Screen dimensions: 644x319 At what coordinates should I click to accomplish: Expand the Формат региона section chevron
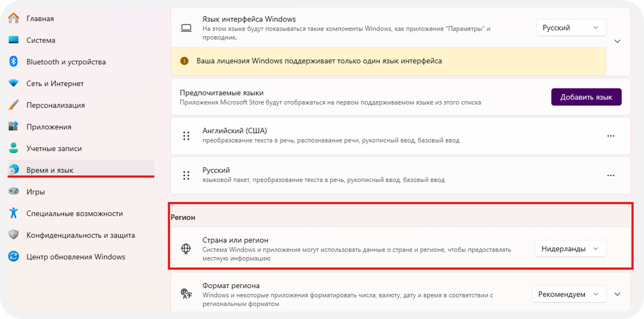click(x=618, y=294)
